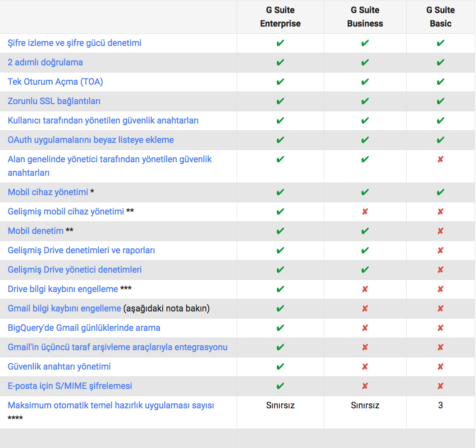Click Enterprise checkmark for Şifre izleme row
Viewport: 476px width, 448px height.
click(x=280, y=43)
